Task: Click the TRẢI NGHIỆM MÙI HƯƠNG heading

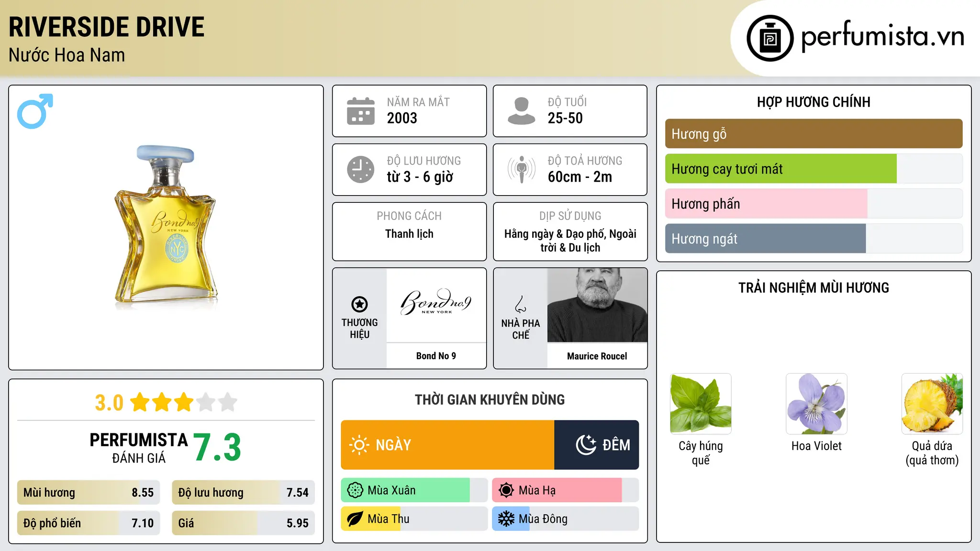Action: click(813, 288)
